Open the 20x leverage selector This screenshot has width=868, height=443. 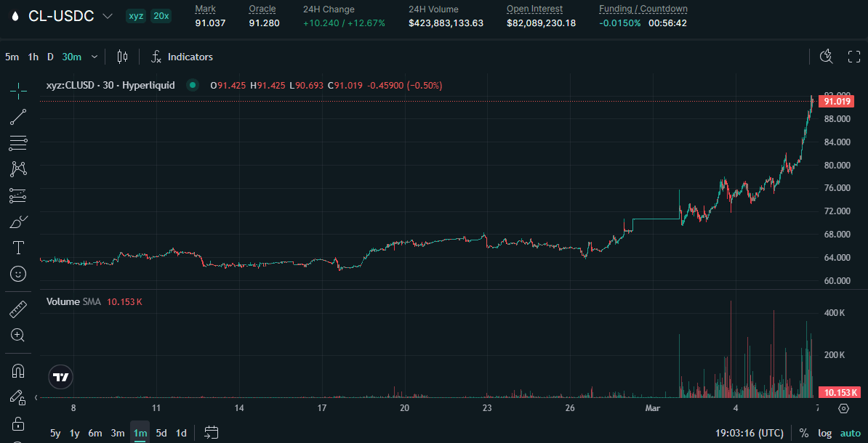pyautogui.click(x=159, y=15)
